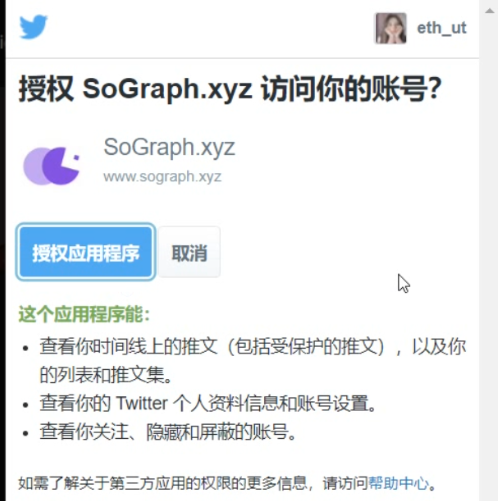Select the gray SoGraph.xyz app name
This screenshot has width=498, height=501.
pyautogui.click(x=169, y=147)
